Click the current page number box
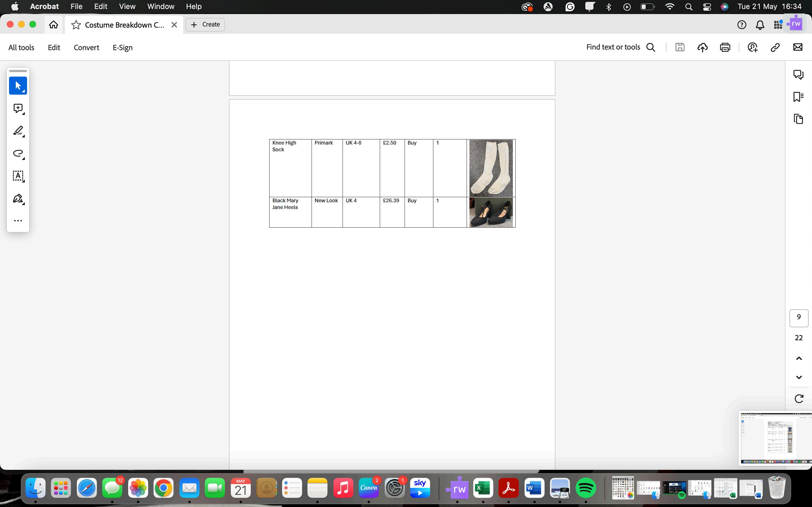This screenshot has height=507, width=812. coord(798,317)
